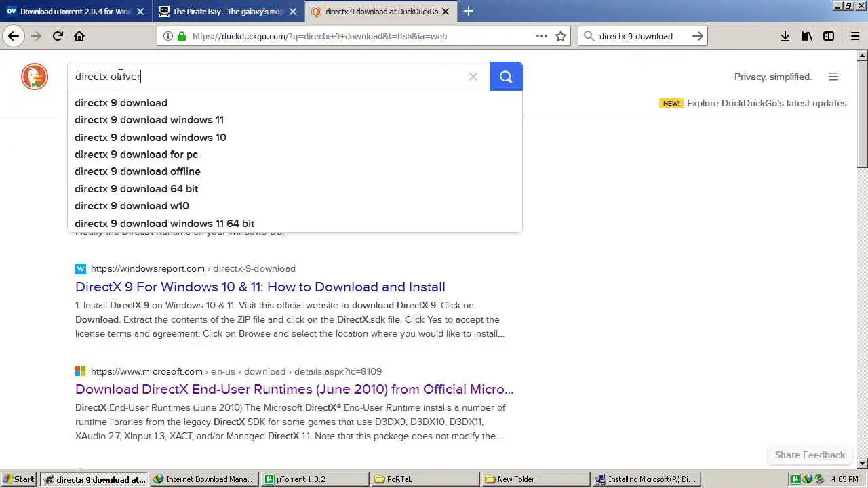Reload the current page
Image resolution: width=868 pixels, height=488 pixels.
[x=58, y=36]
